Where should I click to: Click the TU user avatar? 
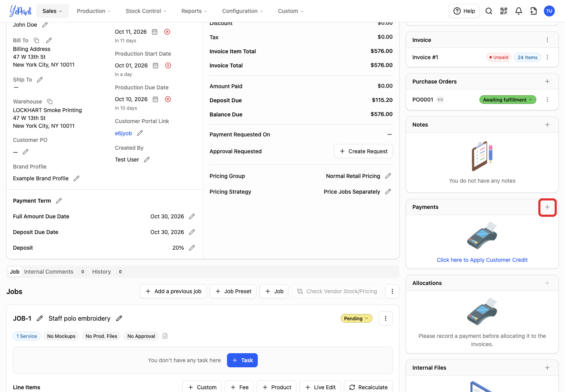click(x=549, y=11)
